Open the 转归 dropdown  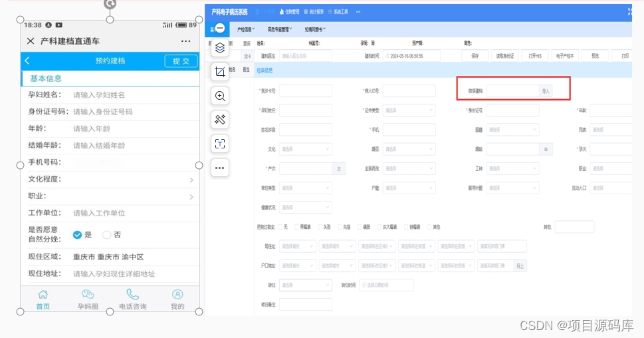point(306,285)
